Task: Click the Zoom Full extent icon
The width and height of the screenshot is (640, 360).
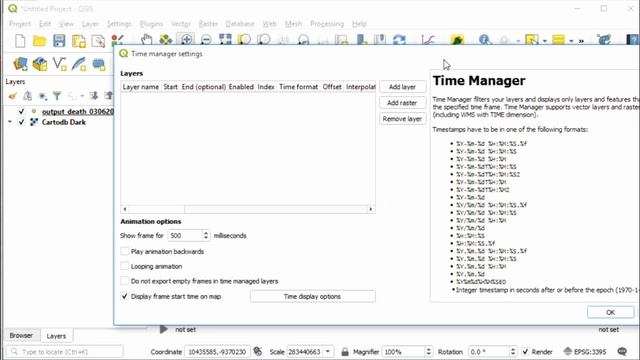Action: click(x=225, y=40)
